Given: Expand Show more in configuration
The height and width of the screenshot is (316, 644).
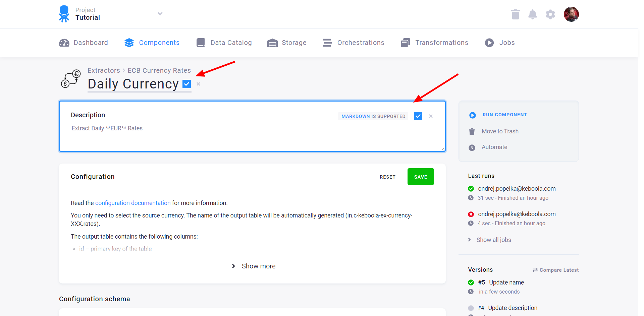Looking at the screenshot, I should tap(253, 266).
